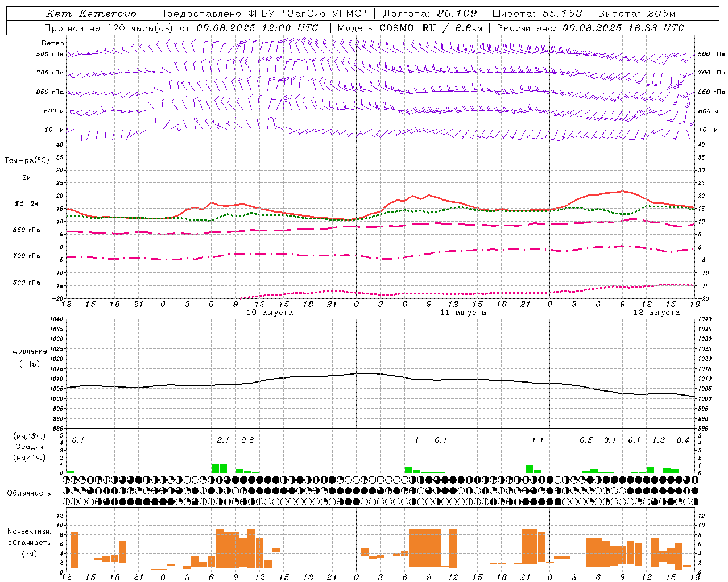Screen dimensions: 728x582
Task: Select the altitude text Высота: 205м
Action: coord(636,14)
